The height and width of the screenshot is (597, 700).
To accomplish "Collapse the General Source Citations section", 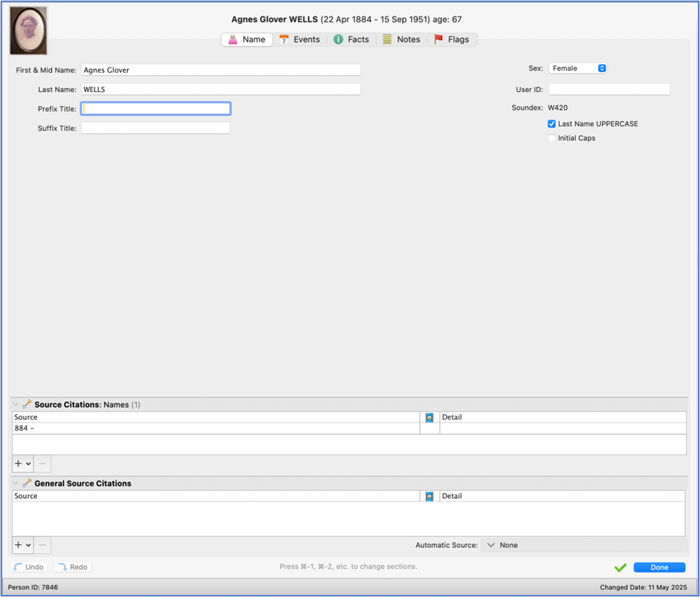I will [x=16, y=483].
